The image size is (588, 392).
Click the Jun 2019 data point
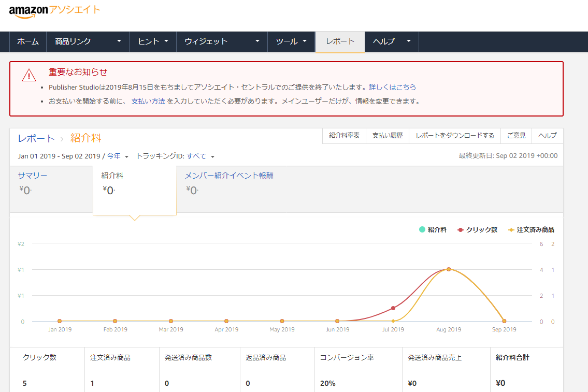coord(337,321)
